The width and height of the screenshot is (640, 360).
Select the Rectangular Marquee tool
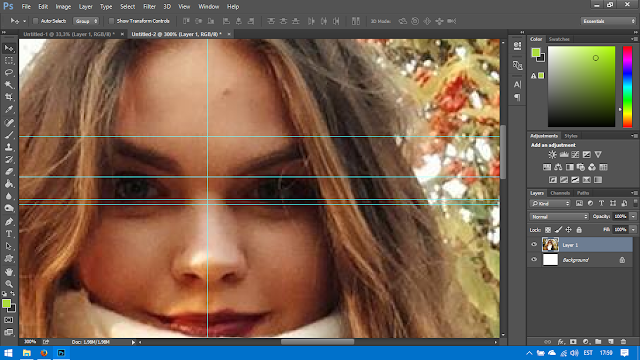9,60
